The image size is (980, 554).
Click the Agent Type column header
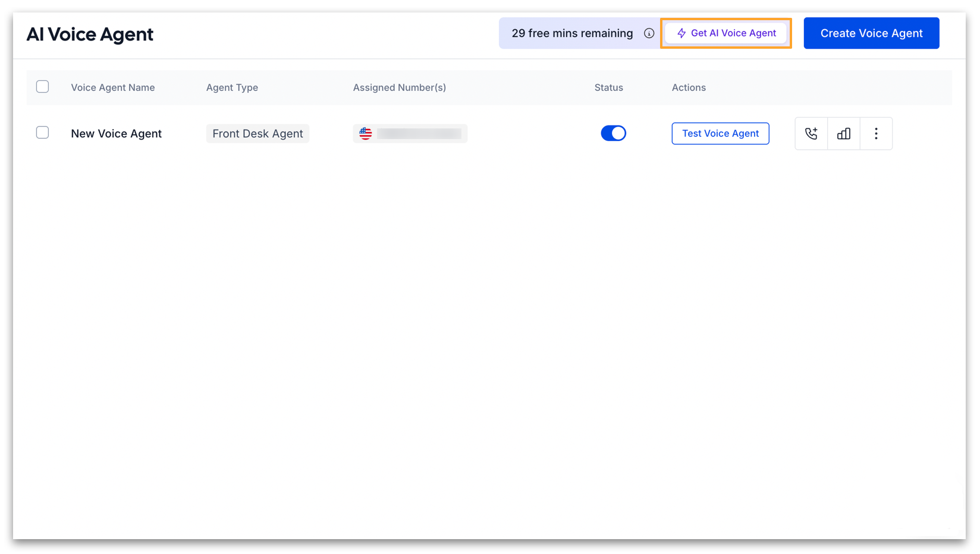[x=232, y=87]
